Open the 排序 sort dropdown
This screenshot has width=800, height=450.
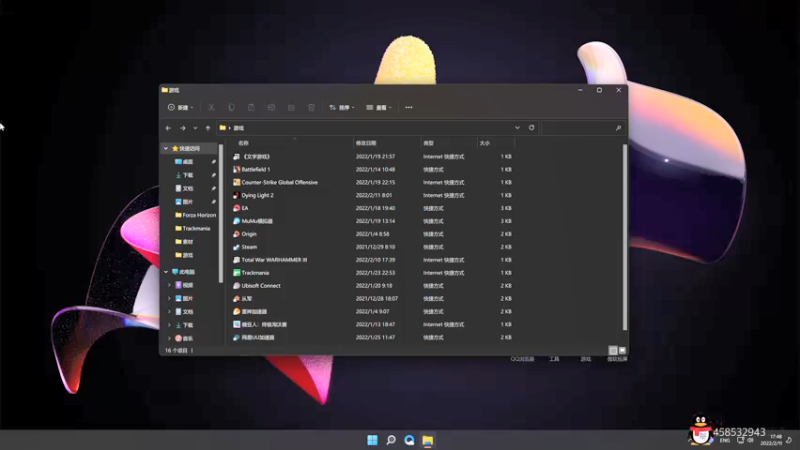(x=342, y=107)
